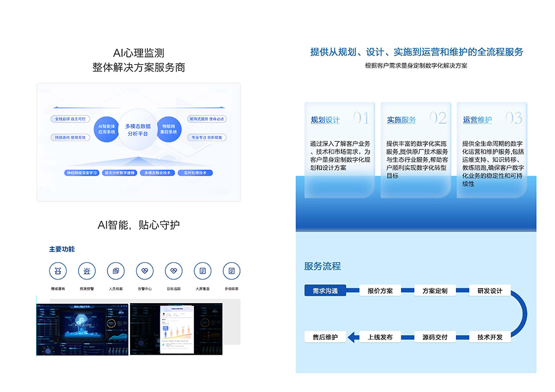Select the 实施服务 card heading
Screen dimensions: 555x392
[x=402, y=120]
